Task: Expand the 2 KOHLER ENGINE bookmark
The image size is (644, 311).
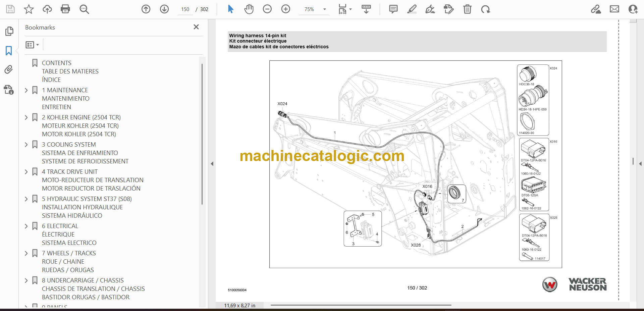Action: tap(26, 117)
